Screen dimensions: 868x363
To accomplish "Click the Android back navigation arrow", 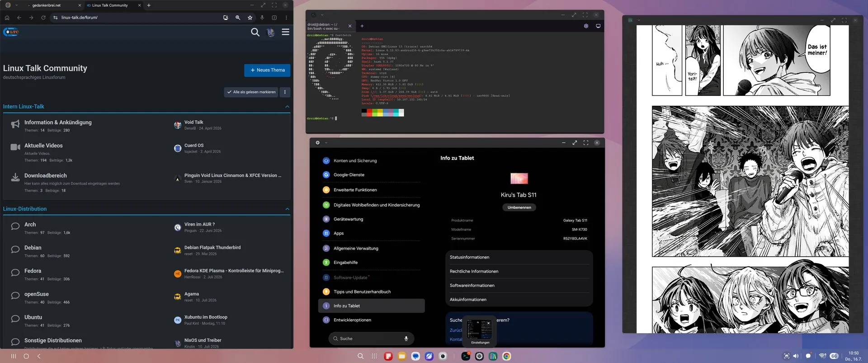I will tap(39, 356).
